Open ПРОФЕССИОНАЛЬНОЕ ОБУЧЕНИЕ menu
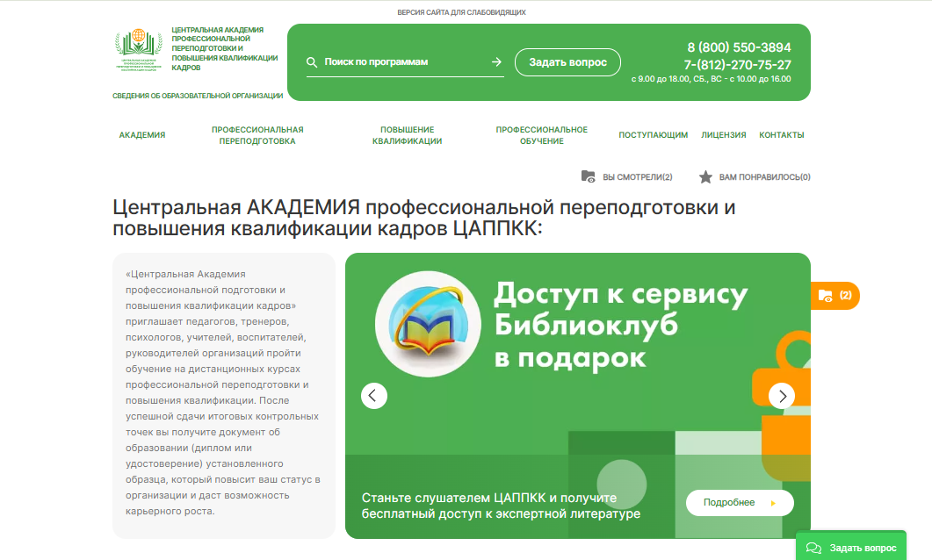The image size is (932, 560). (x=541, y=135)
